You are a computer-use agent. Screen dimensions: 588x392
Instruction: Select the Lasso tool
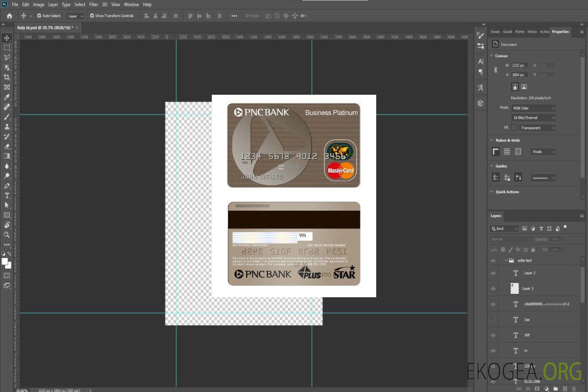pos(7,57)
